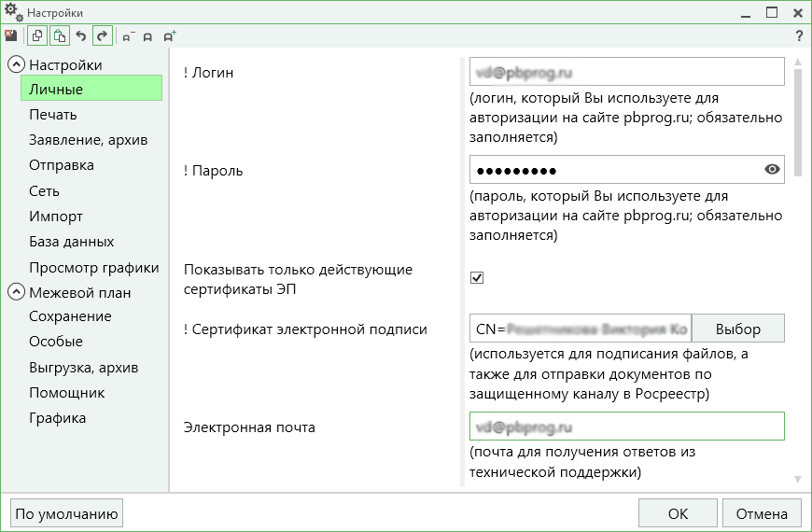
Task: Select the Личные settings category
Action: [91, 89]
